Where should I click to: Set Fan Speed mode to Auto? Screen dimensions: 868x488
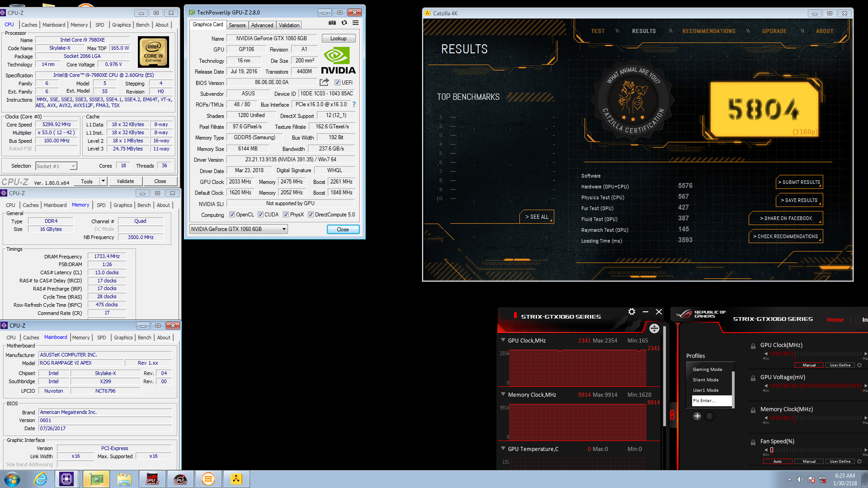778,461
